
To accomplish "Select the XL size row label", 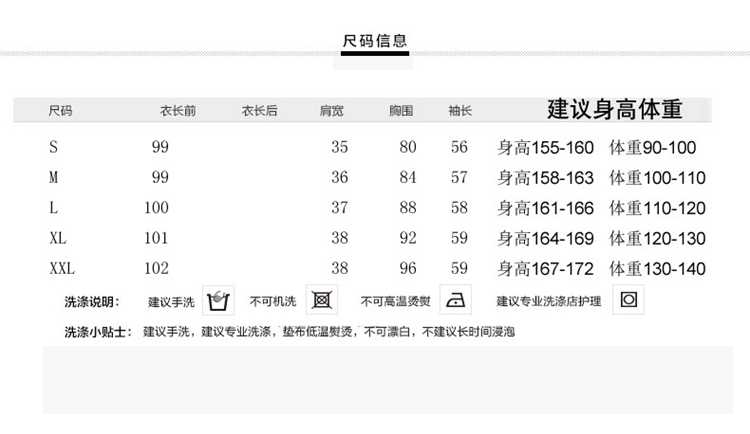I will [58, 238].
